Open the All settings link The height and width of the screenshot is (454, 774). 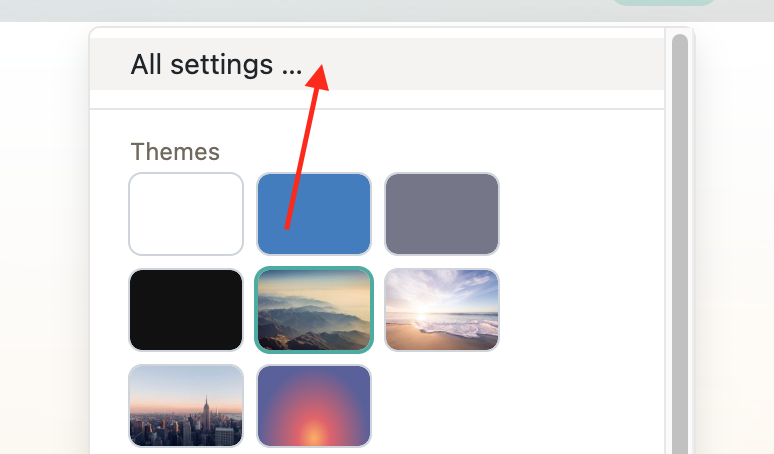[x=216, y=65]
